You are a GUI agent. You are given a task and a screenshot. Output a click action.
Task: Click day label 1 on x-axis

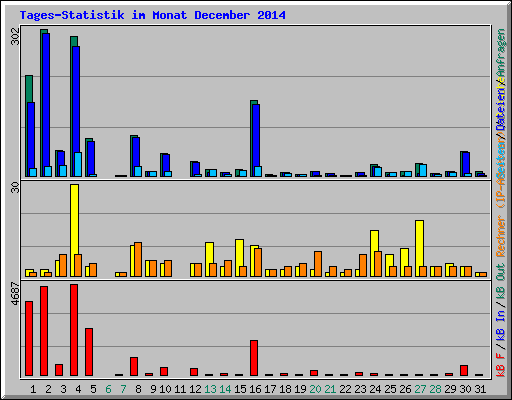(x=33, y=389)
